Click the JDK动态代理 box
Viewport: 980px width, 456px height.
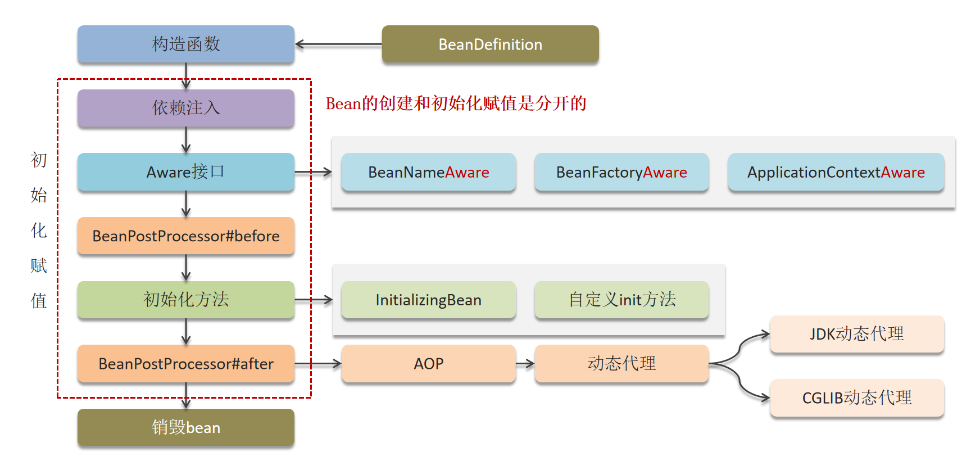(x=856, y=334)
